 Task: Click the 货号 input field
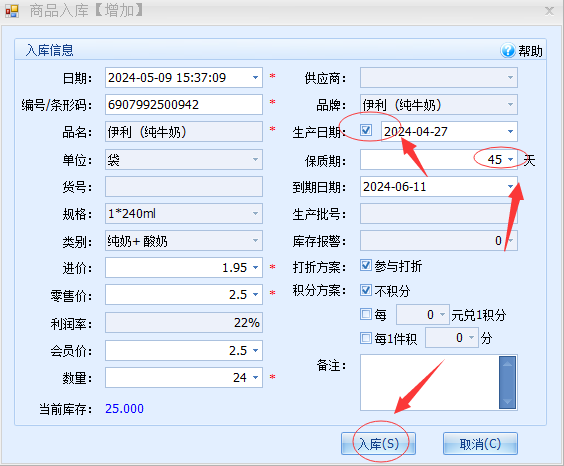(184, 187)
